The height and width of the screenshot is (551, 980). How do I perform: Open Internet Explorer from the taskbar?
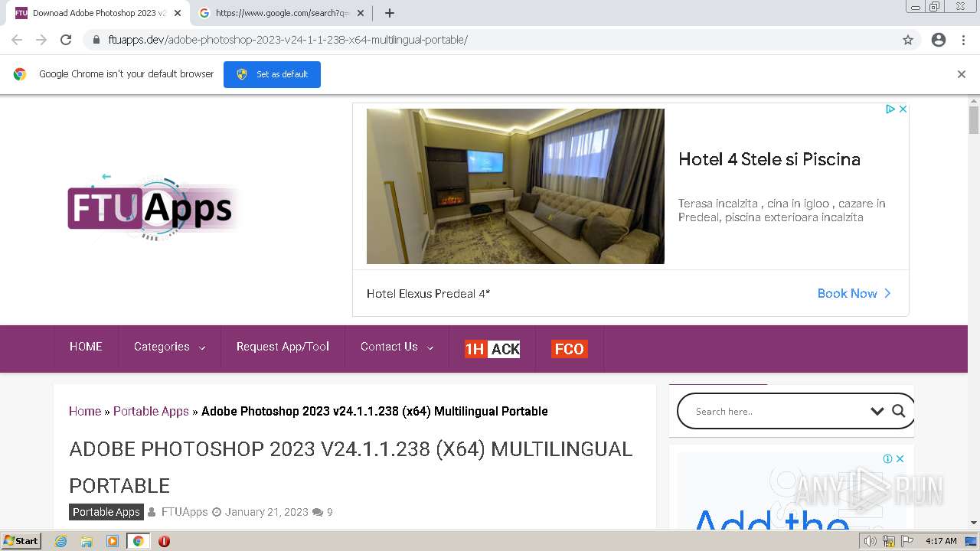[60, 541]
